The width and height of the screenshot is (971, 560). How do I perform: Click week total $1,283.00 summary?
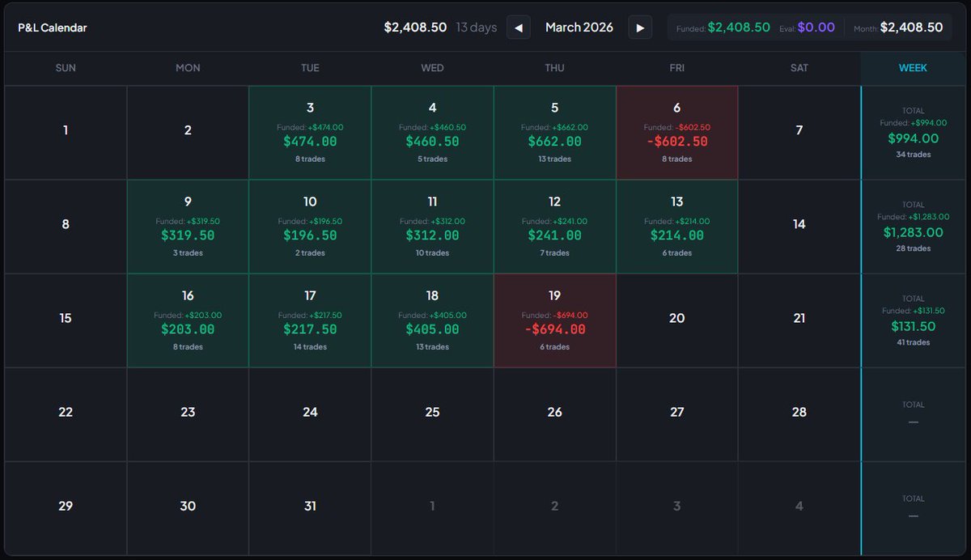pos(914,227)
